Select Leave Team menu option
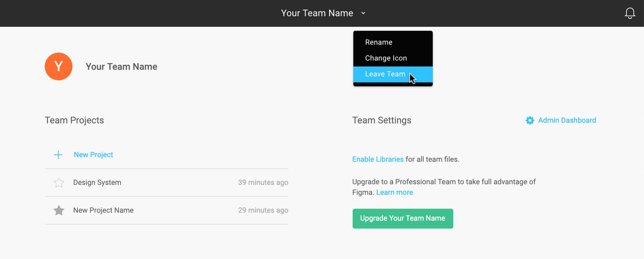Image resolution: width=644 pixels, height=259 pixels. point(385,74)
